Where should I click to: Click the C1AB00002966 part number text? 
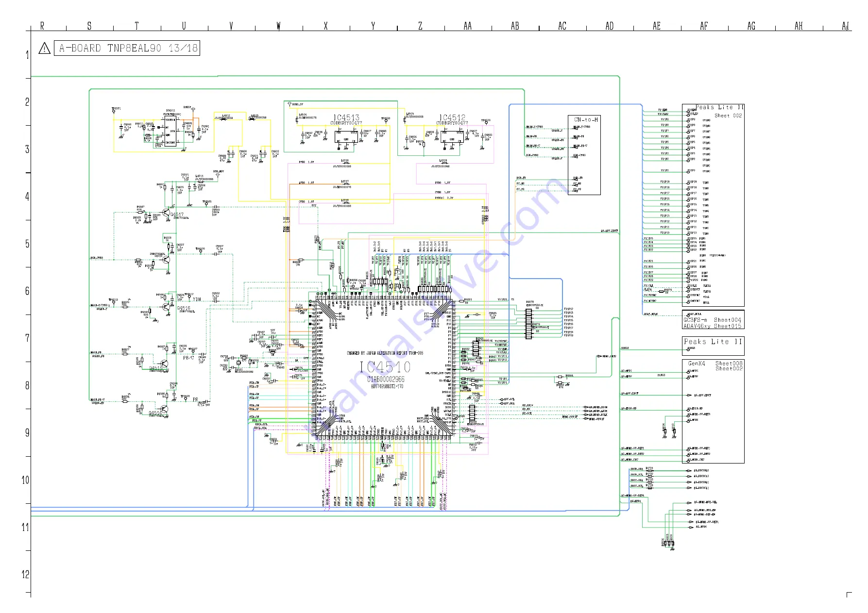pos(386,380)
